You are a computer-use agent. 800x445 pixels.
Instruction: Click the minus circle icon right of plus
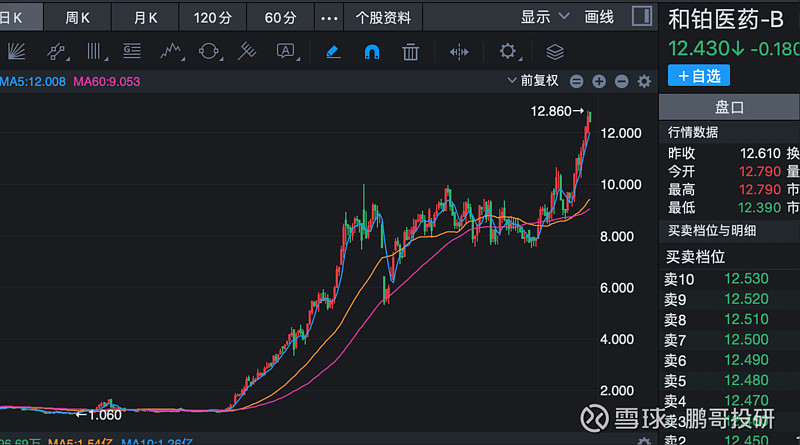click(621, 81)
